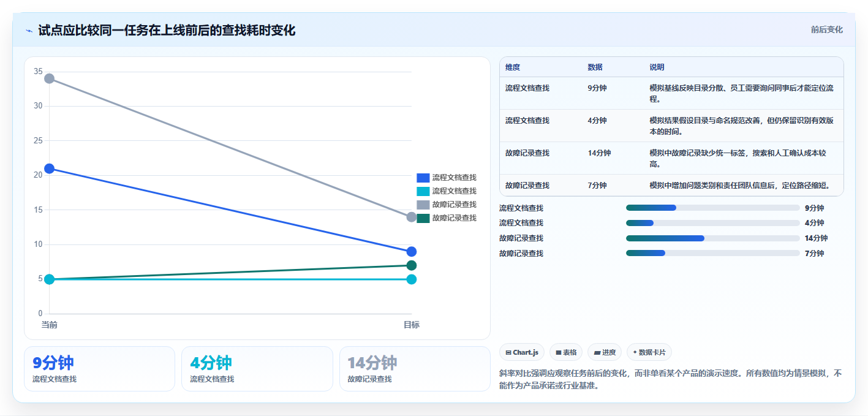Viewport: 868px width, 416px height.
Task: Click the progress bar for 14分钟
Action: coord(713,238)
